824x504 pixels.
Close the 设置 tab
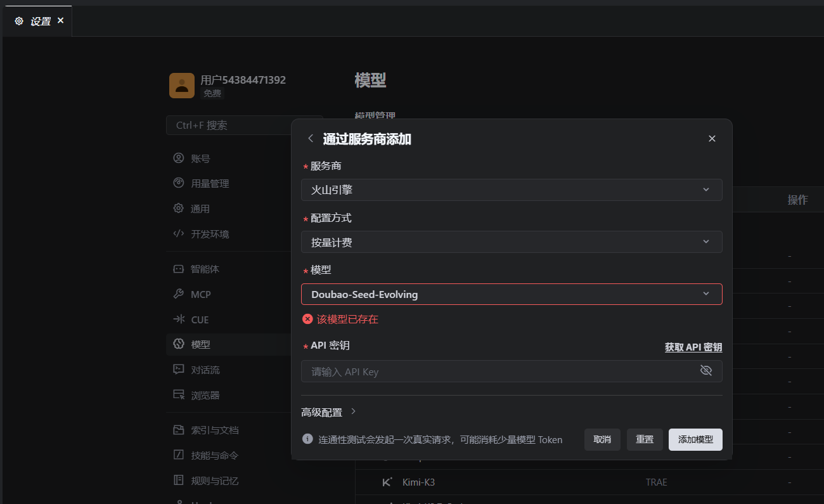[61, 20]
